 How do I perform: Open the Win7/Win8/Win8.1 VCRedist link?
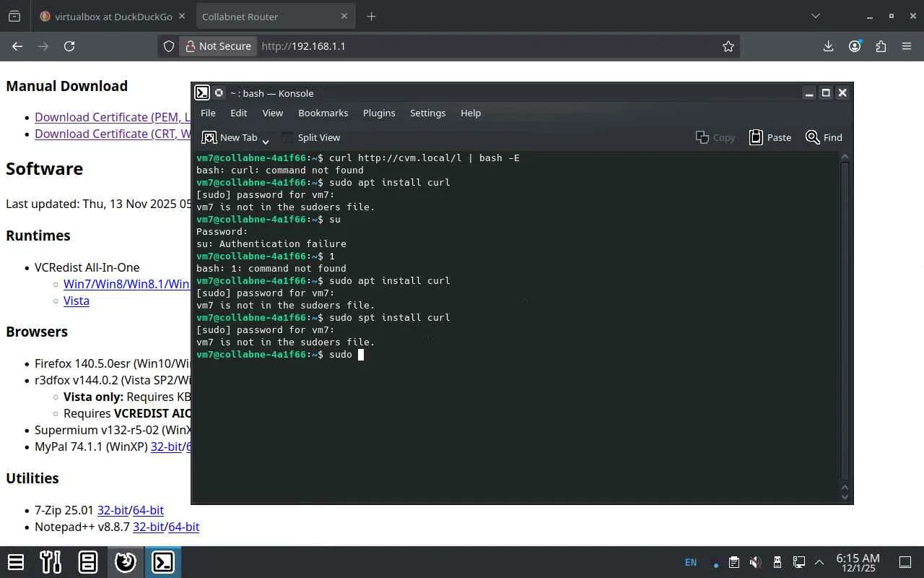[x=127, y=284]
